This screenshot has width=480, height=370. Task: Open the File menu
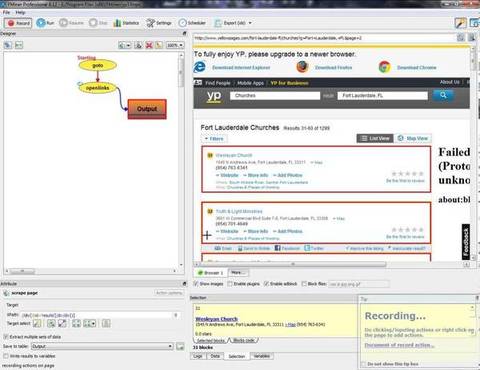tap(6, 12)
